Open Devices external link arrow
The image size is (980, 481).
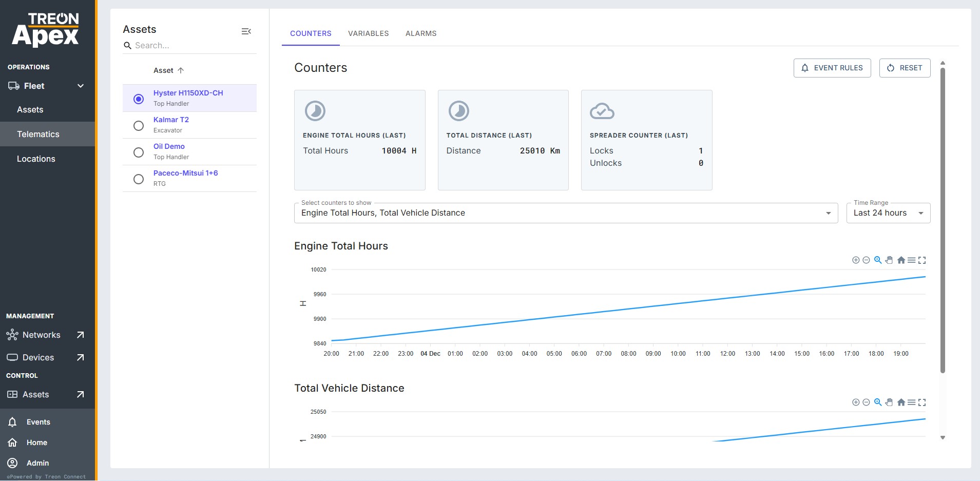coord(80,357)
